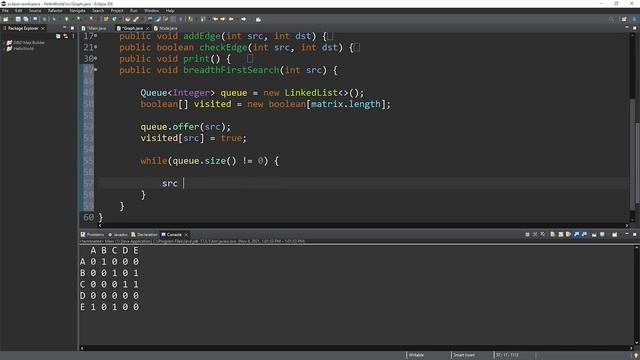This screenshot has width=640, height=360.
Task: Click the New file toolbar icon
Action: (x=5, y=19)
